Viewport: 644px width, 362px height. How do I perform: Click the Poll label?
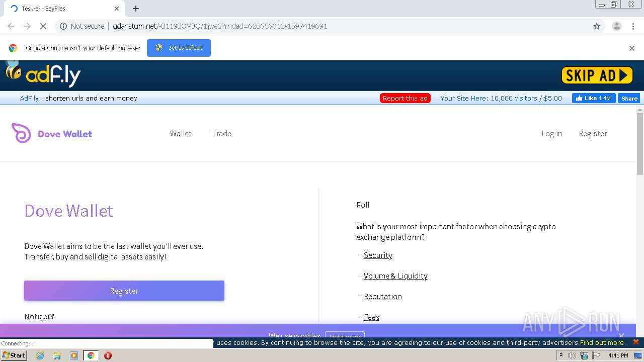(x=363, y=205)
